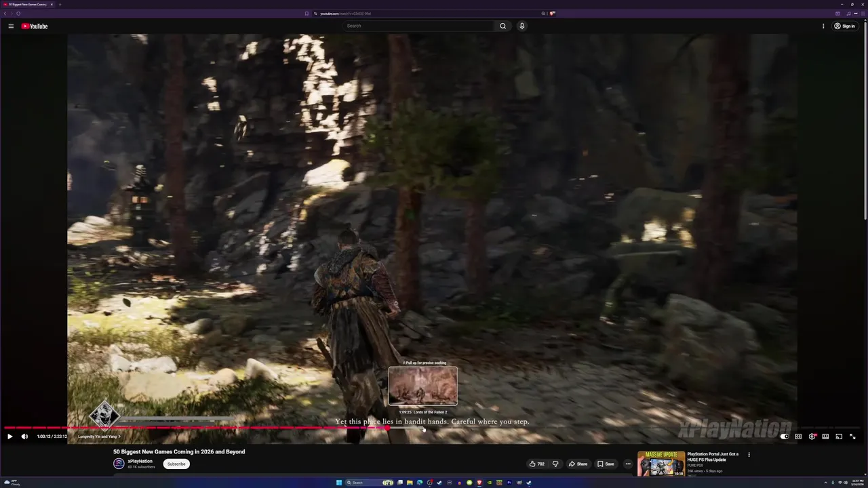This screenshot has width=868, height=488.
Task: Open the clock and date in the taskbar
Action: click(x=856, y=483)
